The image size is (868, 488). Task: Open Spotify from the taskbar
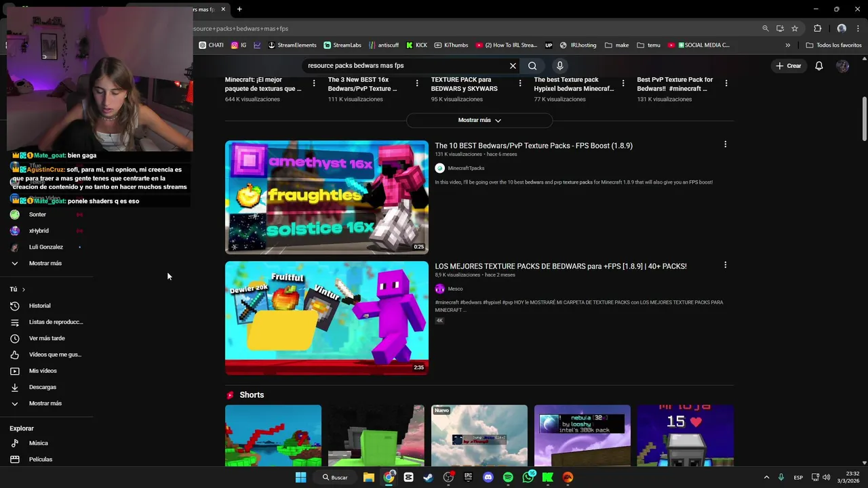pyautogui.click(x=508, y=477)
